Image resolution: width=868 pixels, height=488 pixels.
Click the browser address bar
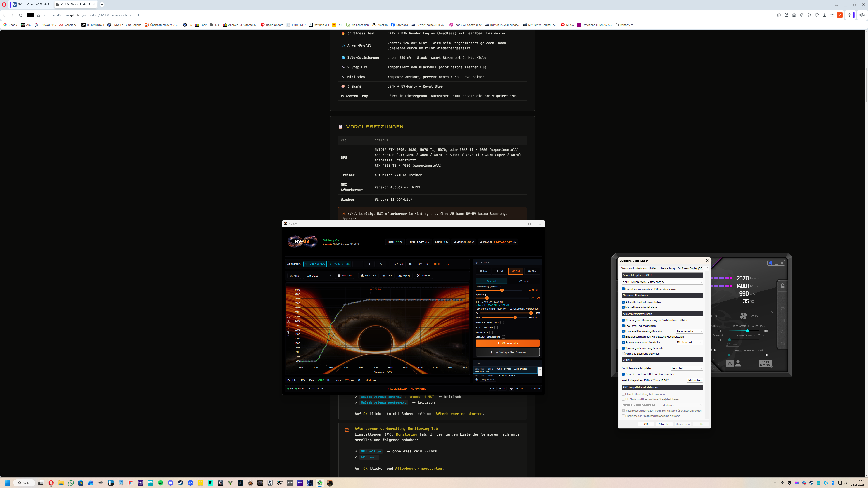(404, 15)
